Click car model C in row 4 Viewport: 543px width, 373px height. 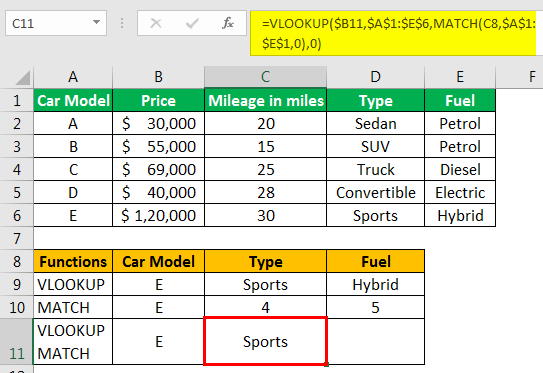pyautogui.click(x=73, y=169)
